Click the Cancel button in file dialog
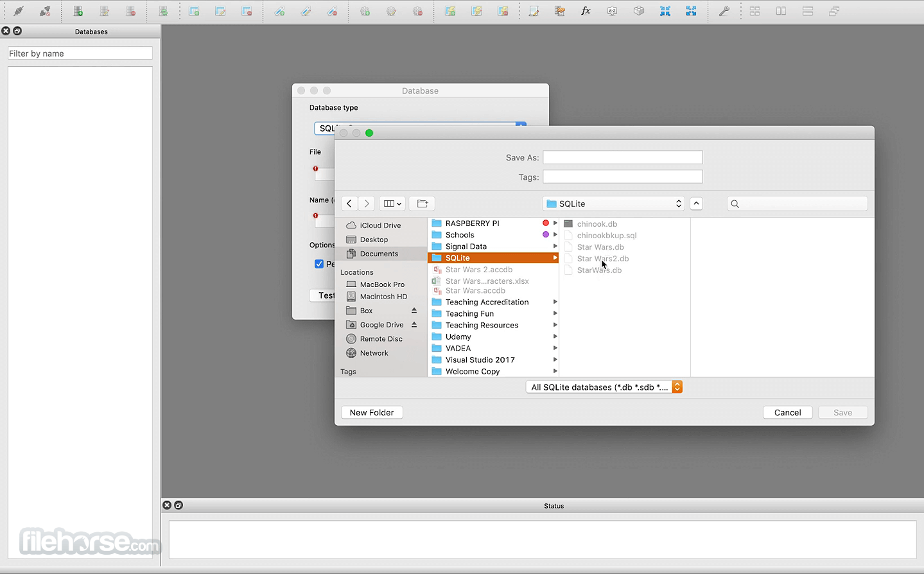Image resolution: width=924 pixels, height=574 pixels. tap(788, 412)
